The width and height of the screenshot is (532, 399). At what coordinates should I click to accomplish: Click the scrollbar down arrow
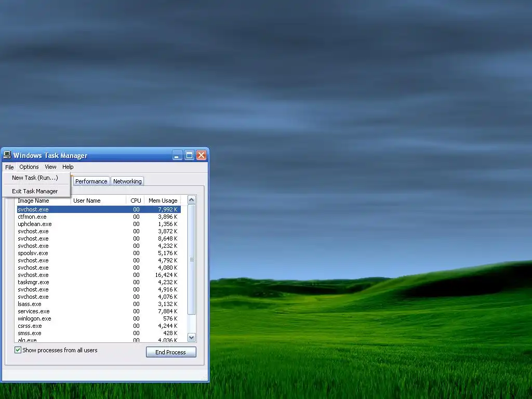point(191,338)
